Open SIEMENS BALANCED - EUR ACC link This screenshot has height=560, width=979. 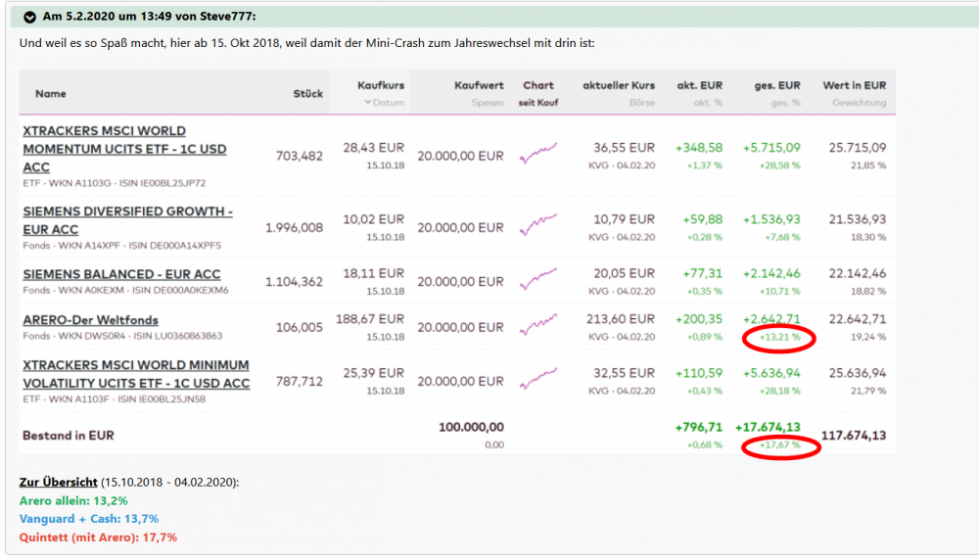coord(121,274)
